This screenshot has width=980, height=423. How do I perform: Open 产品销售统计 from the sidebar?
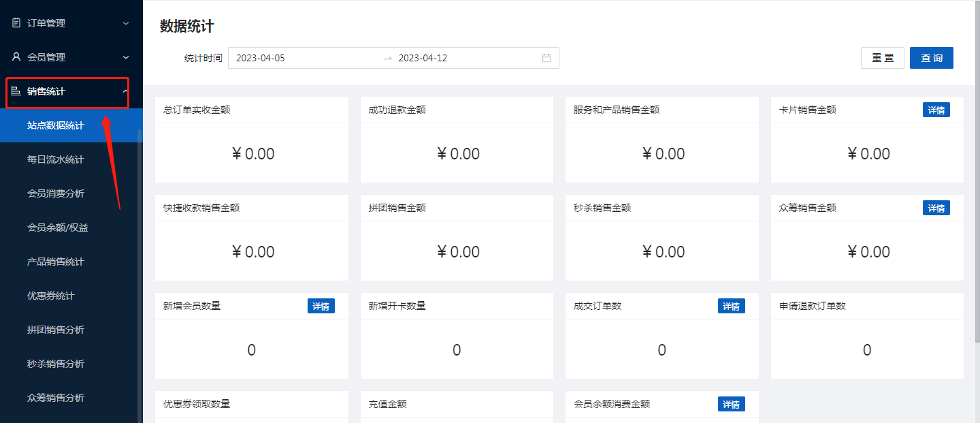(56, 262)
